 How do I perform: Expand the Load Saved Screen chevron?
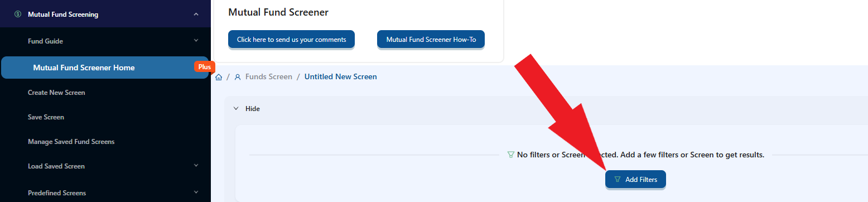click(x=196, y=166)
